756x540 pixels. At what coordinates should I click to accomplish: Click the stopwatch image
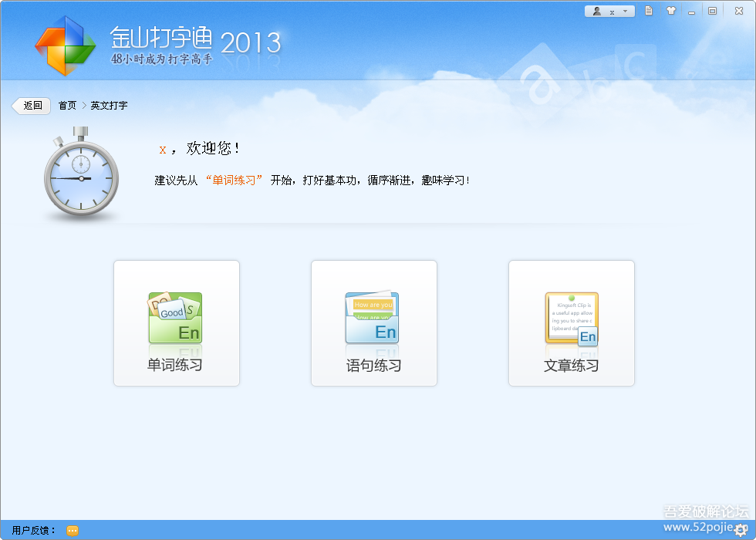click(81, 174)
